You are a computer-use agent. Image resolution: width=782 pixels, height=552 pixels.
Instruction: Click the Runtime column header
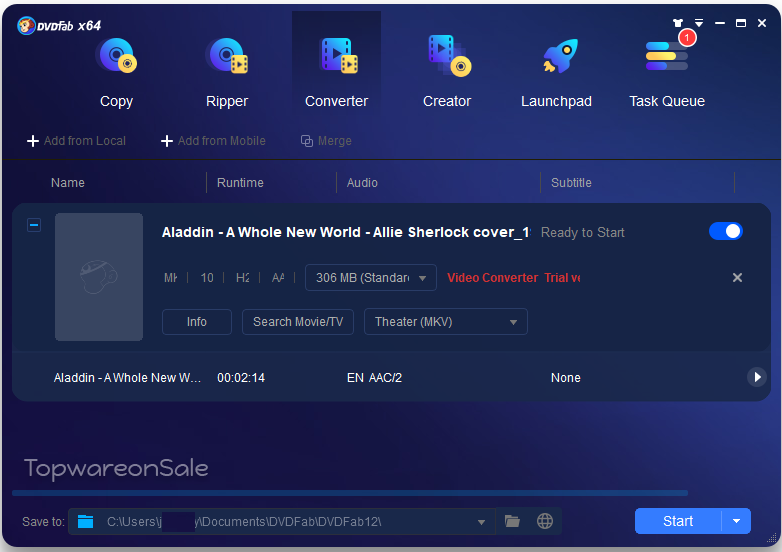(240, 183)
